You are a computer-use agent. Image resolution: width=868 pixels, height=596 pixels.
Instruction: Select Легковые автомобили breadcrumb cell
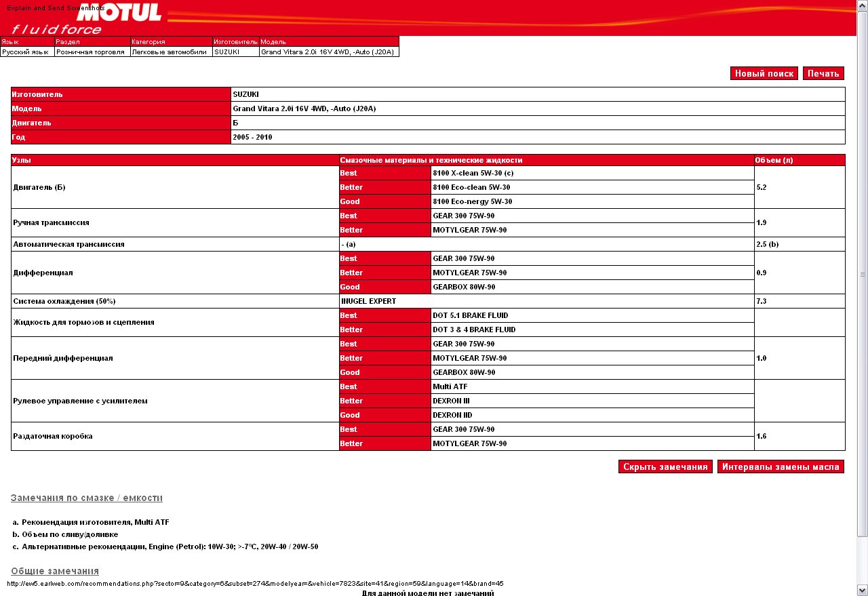pos(171,52)
